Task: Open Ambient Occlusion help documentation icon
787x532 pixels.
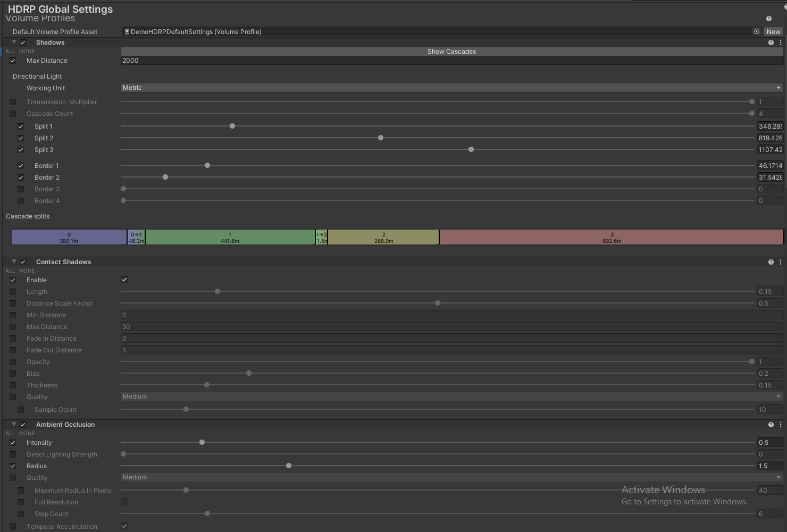Action: click(771, 425)
